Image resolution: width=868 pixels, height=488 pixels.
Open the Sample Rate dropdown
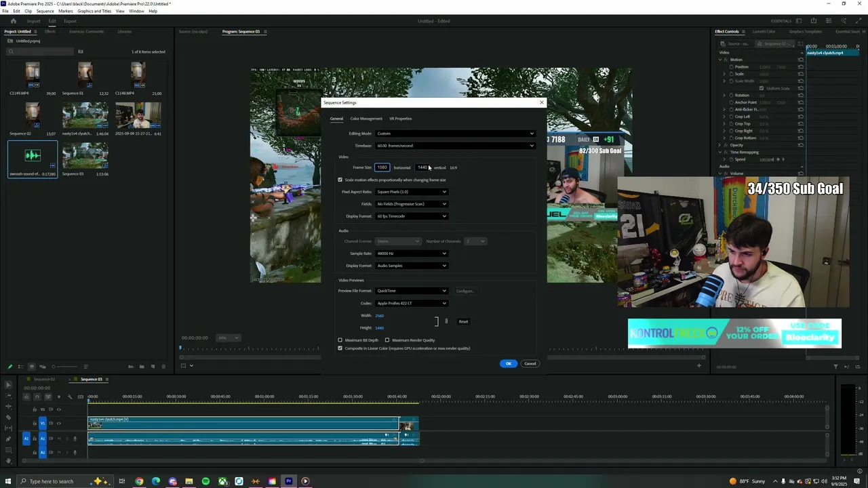pyautogui.click(x=412, y=253)
